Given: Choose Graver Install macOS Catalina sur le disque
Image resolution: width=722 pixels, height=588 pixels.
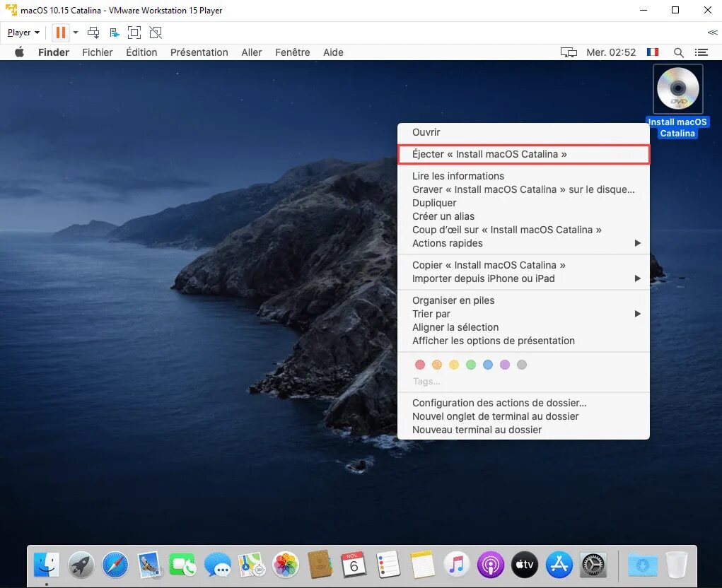Looking at the screenshot, I should (x=523, y=189).
